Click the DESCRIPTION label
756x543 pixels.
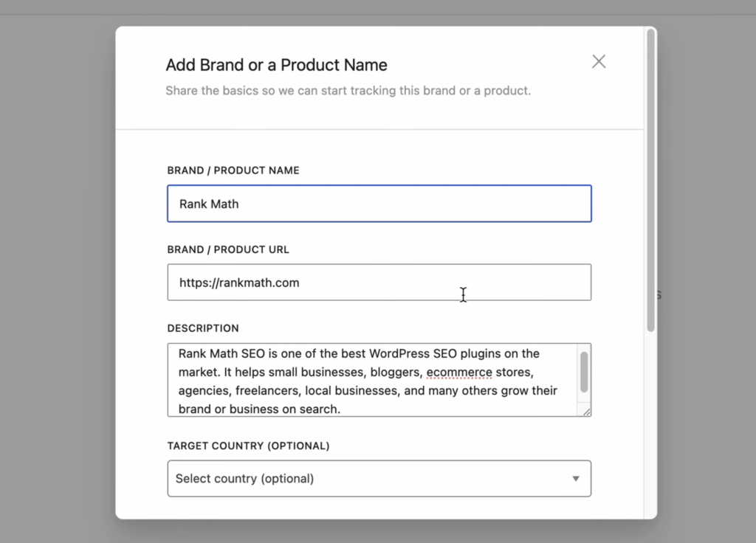pos(203,328)
